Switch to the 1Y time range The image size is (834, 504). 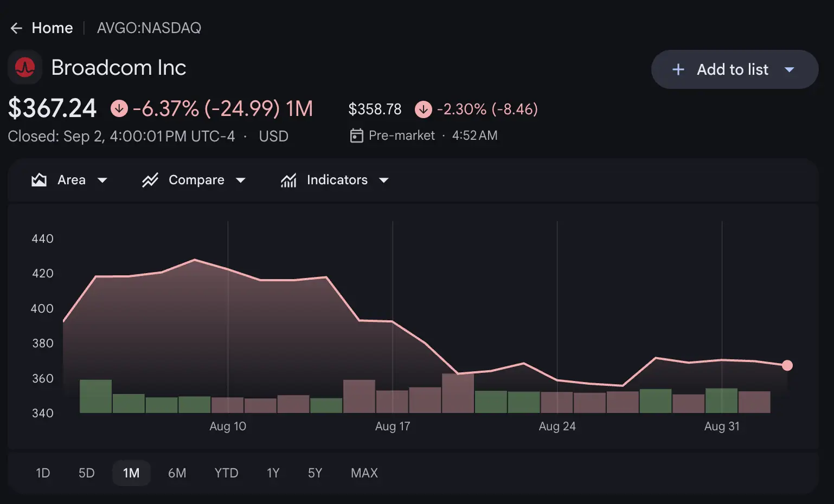[x=273, y=473]
